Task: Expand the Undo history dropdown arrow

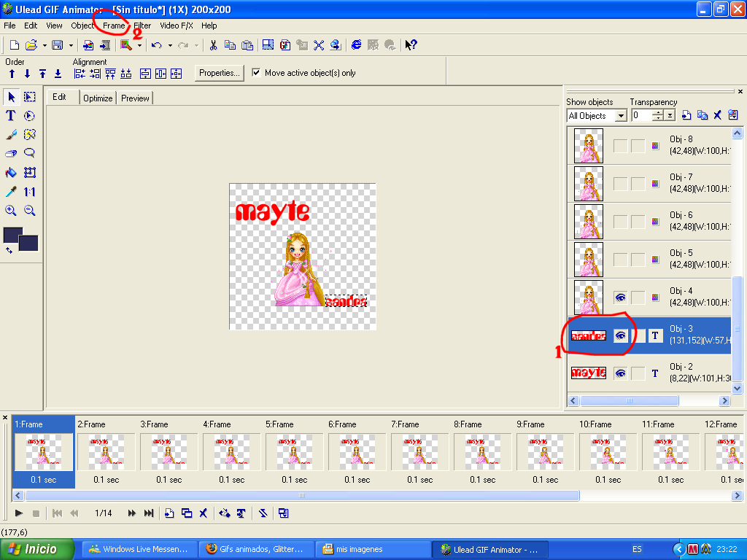Action: click(170, 46)
